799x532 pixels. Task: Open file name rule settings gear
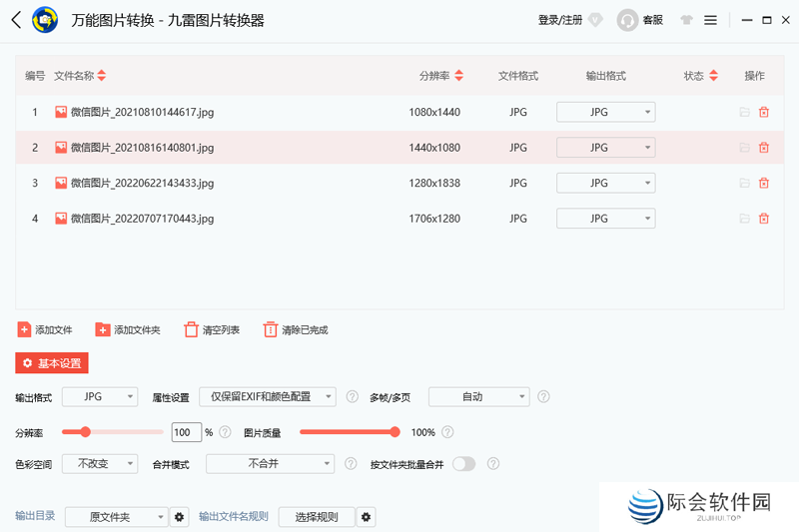tap(367, 517)
